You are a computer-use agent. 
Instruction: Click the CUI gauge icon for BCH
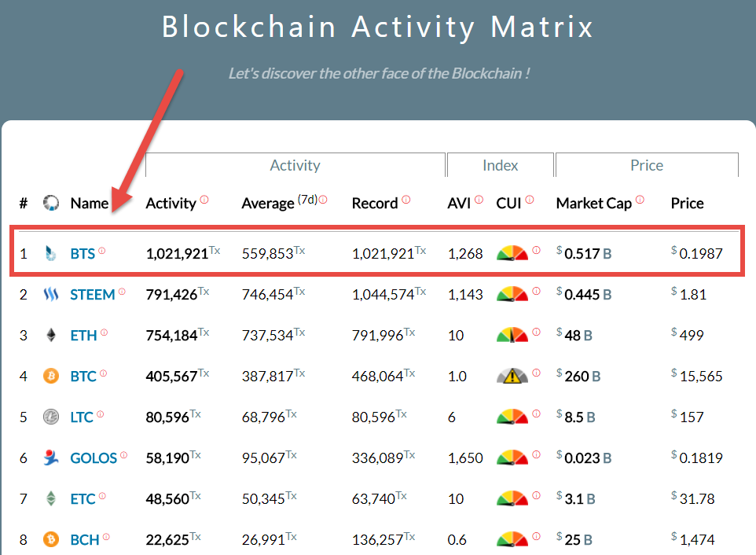point(512,539)
